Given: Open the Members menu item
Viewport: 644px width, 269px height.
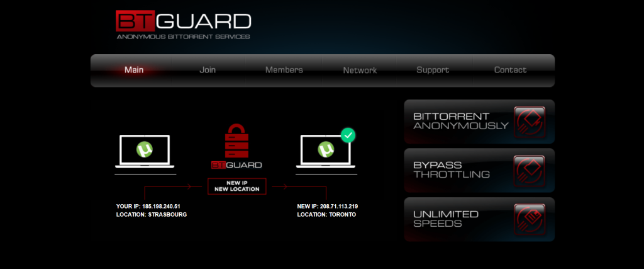Looking at the screenshot, I should pos(284,70).
